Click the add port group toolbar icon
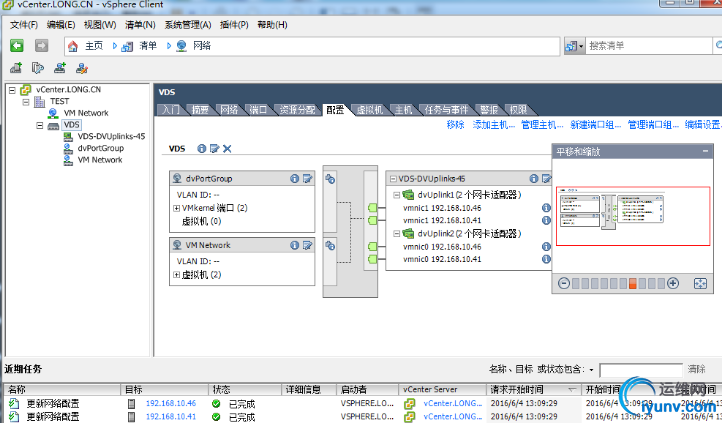722x423 pixels. pyautogui.click(x=60, y=68)
